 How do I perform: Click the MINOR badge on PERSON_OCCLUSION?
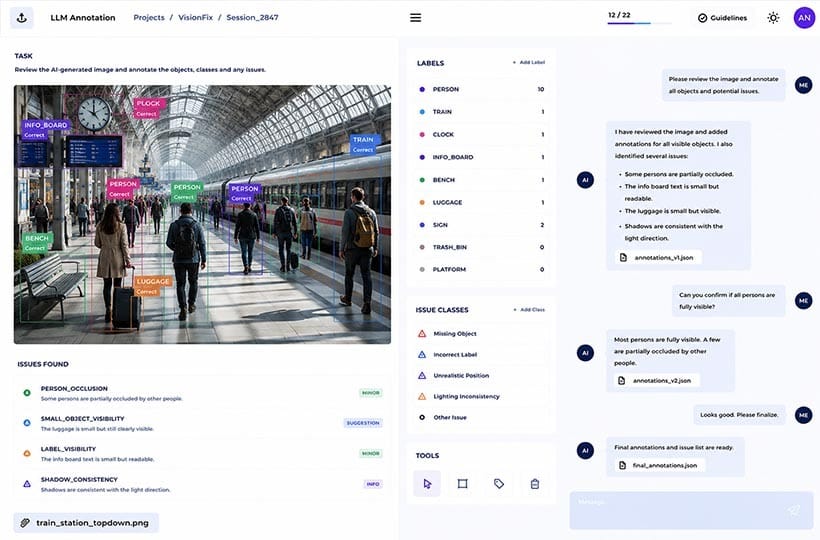tap(371, 393)
